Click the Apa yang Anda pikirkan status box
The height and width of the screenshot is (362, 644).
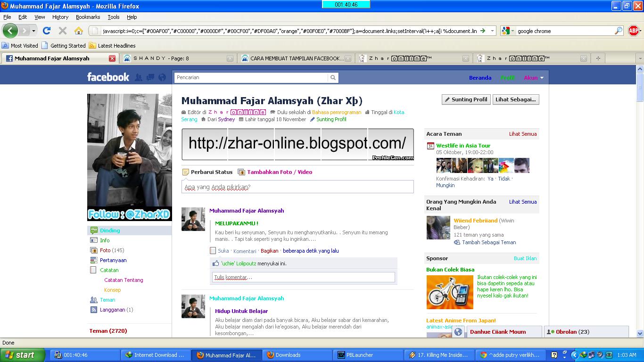tap(297, 187)
